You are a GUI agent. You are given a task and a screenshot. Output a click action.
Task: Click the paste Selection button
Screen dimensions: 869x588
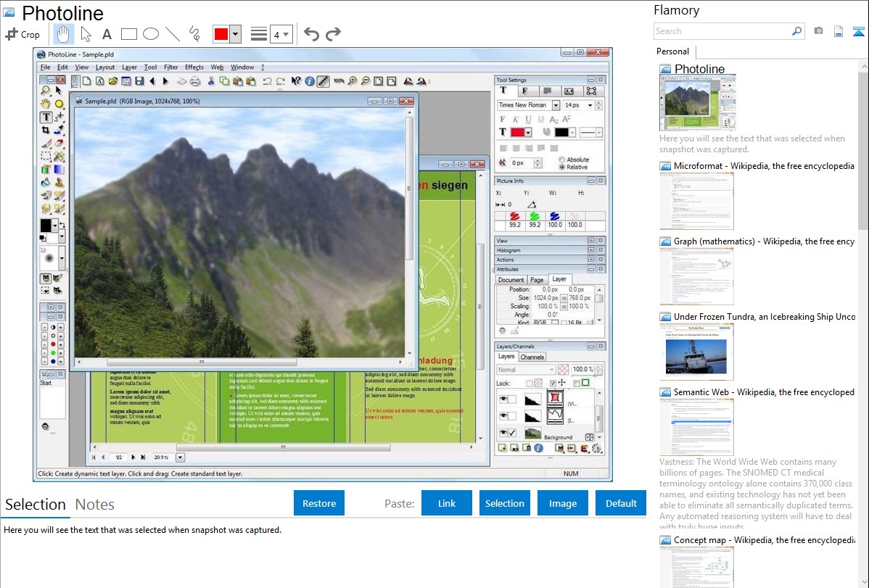[x=504, y=503]
